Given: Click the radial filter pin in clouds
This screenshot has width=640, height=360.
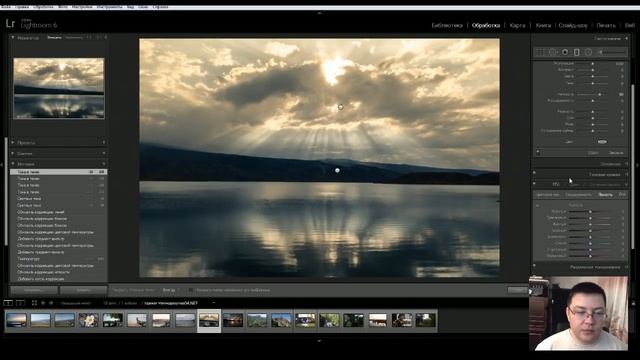Looking at the screenshot, I should (340, 107).
